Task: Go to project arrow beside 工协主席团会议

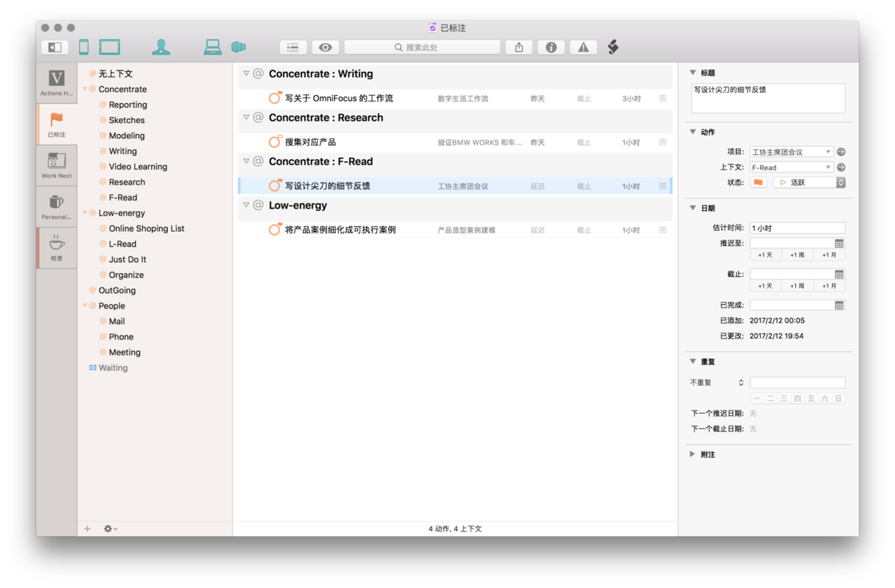Action: (x=841, y=152)
